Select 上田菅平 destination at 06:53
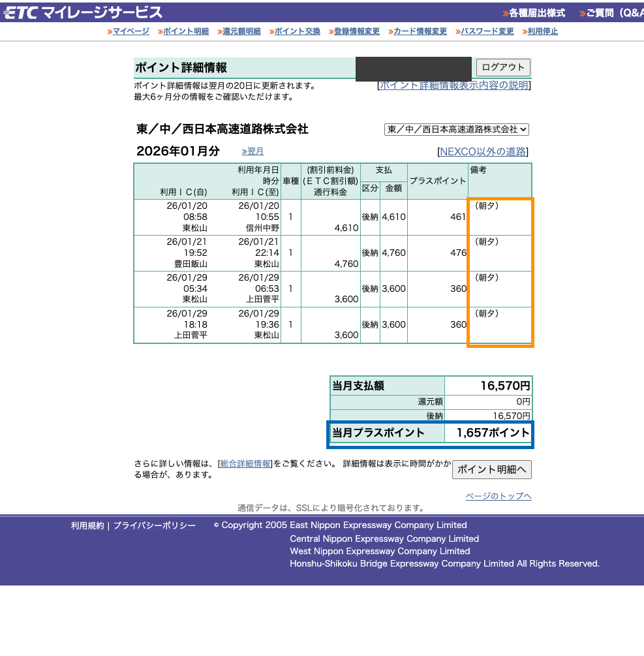The width and height of the screenshot is (644, 656). pyautogui.click(x=262, y=299)
